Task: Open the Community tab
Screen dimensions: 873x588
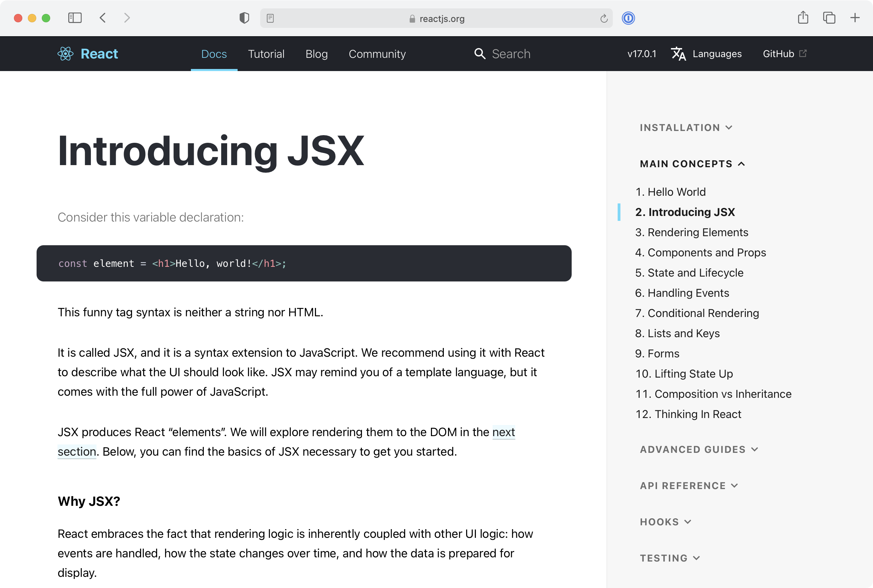Action: tap(377, 54)
